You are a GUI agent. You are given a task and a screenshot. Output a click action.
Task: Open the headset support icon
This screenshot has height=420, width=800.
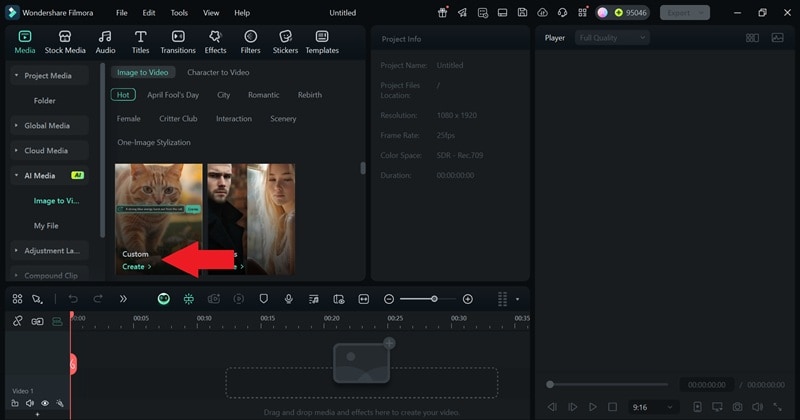pos(562,13)
